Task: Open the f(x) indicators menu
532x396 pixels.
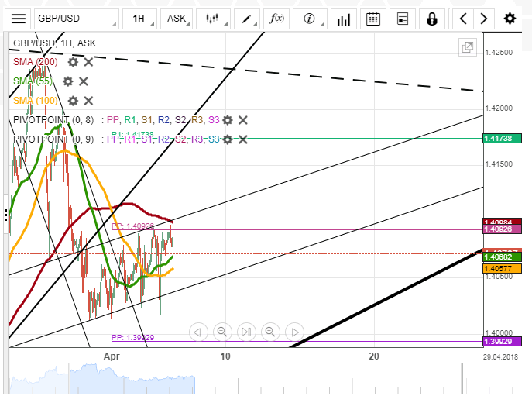Action: coord(276,19)
